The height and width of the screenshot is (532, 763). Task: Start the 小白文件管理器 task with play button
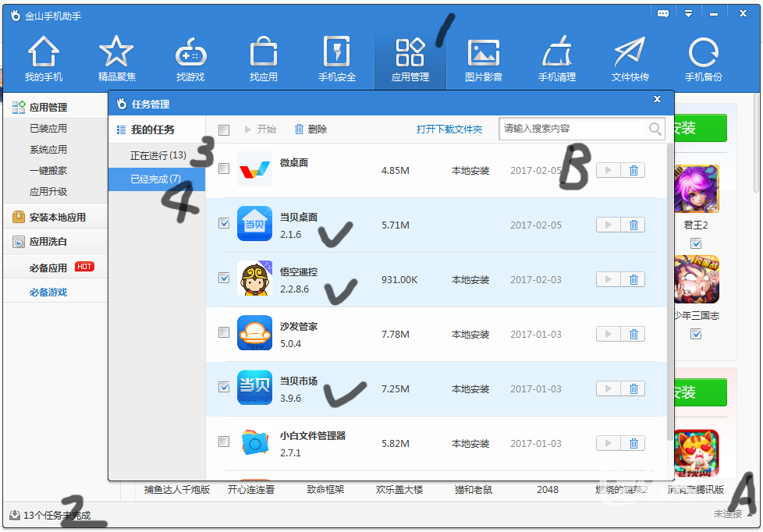(609, 443)
